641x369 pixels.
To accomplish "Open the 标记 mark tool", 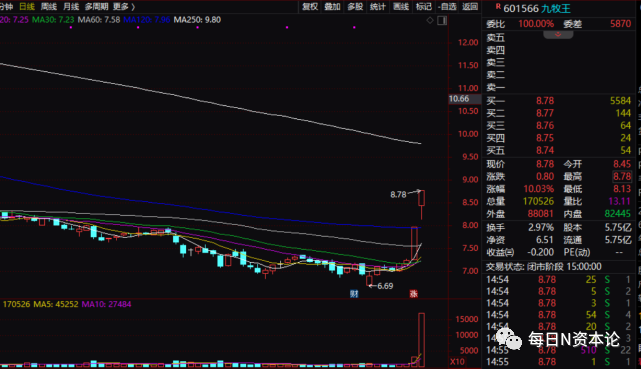I will (424, 7).
